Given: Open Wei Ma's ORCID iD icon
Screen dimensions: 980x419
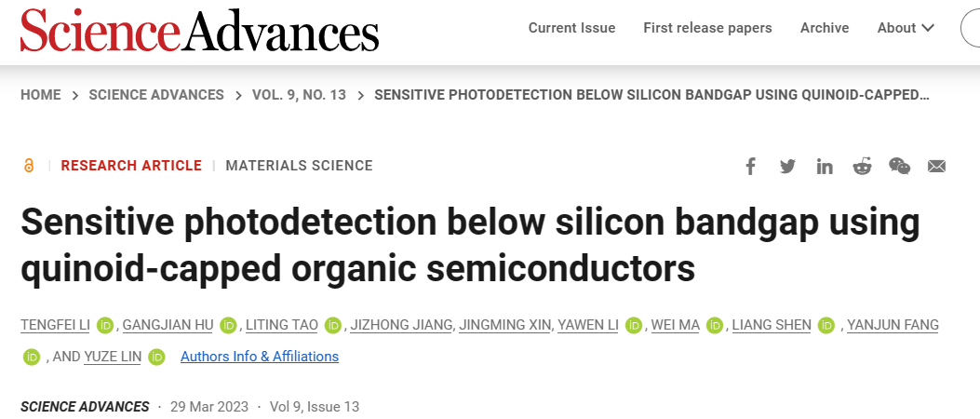Looking at the screenshot, I should point(715,325).
